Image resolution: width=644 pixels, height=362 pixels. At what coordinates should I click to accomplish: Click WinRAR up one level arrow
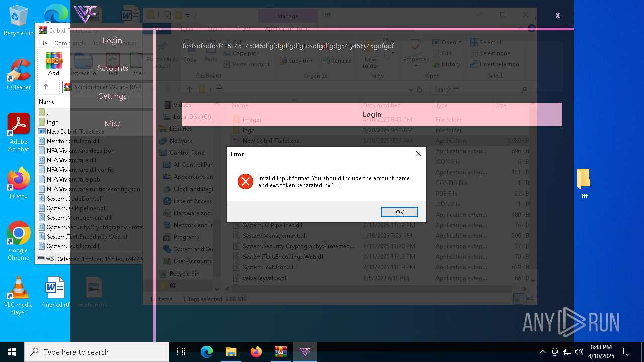[45, 87]
